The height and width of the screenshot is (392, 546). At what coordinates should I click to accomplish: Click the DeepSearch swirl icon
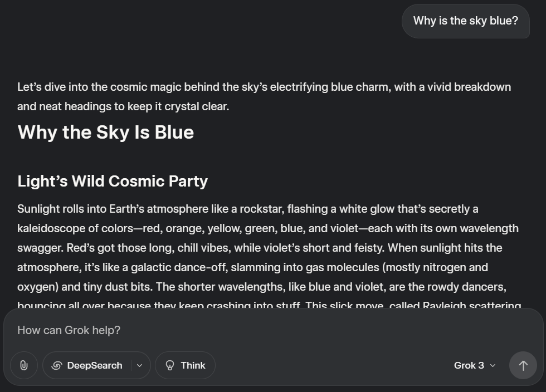[56, 365]
